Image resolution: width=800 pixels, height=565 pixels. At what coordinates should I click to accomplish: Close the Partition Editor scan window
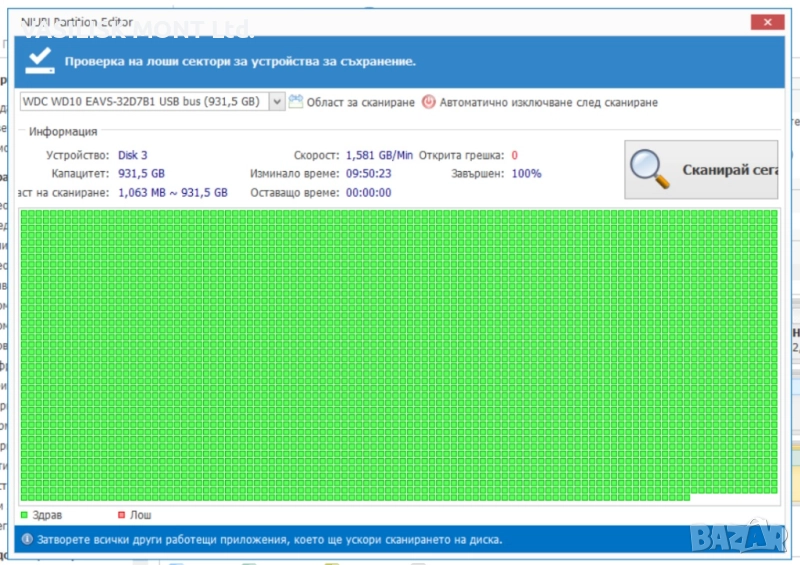click(x=767, y=21)
